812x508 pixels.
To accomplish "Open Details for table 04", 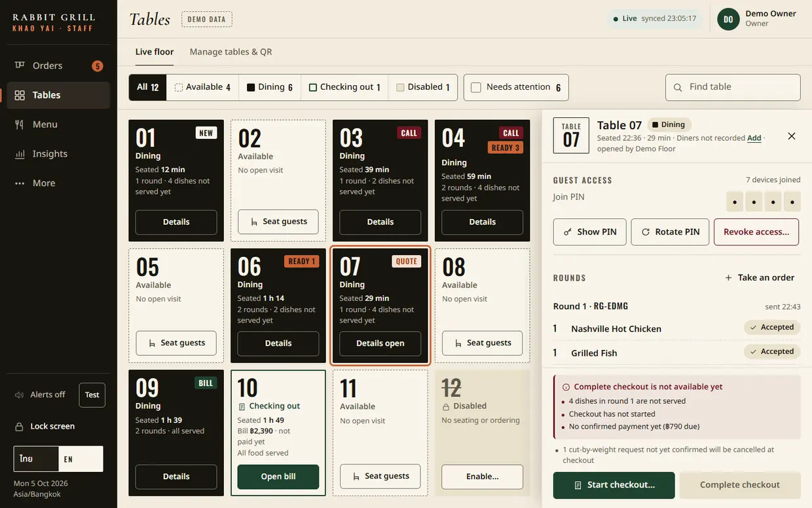I will coord(483,222).
